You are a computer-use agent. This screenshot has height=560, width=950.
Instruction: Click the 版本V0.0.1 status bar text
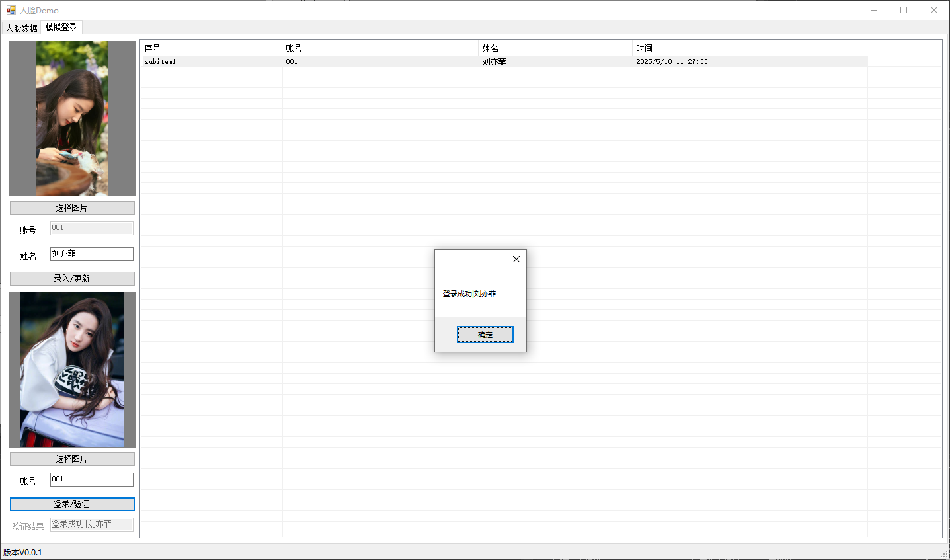click(22, 552)
